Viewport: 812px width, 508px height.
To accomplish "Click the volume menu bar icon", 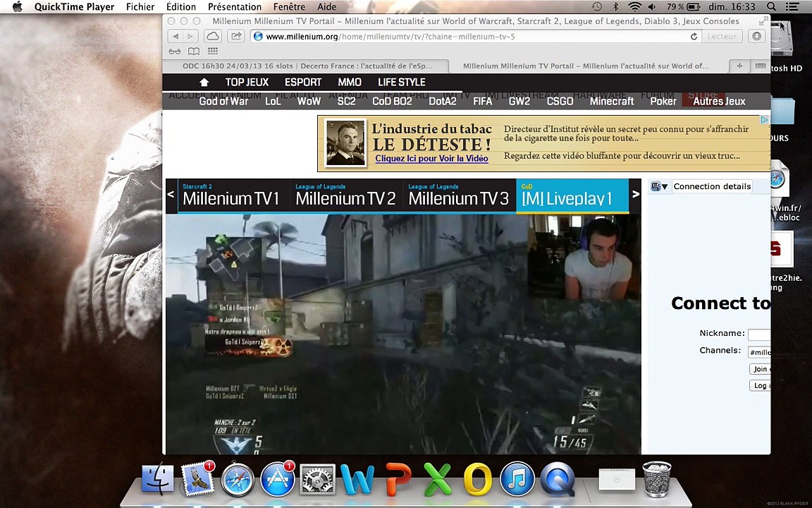I will coord(652,7).
